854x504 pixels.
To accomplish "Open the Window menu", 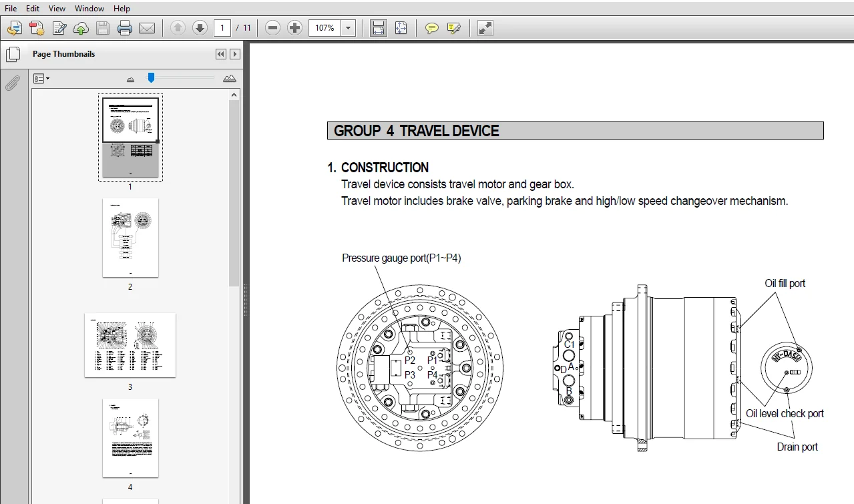I will point(89,9).
